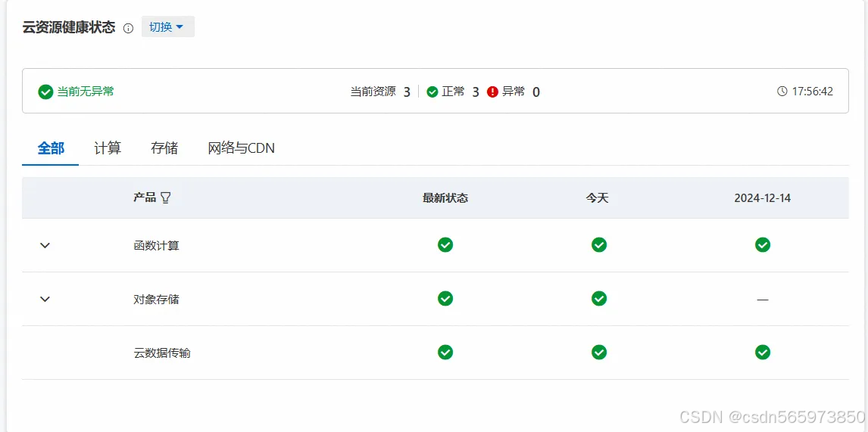The height and width of the screenshot is (432, 868).
Task: Switch to the 网络与CDN tab
Action: (242, 148)
